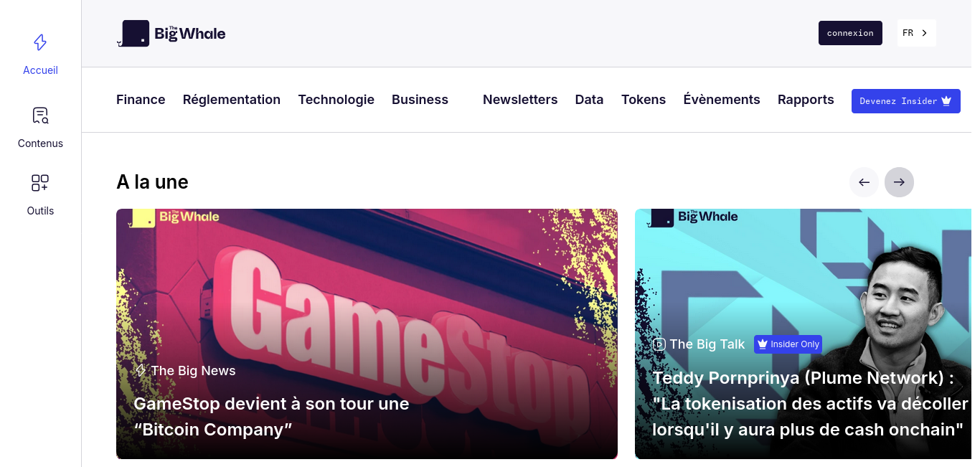
Task: Go to next featured article arrow
Action: (x=899, y=182)
